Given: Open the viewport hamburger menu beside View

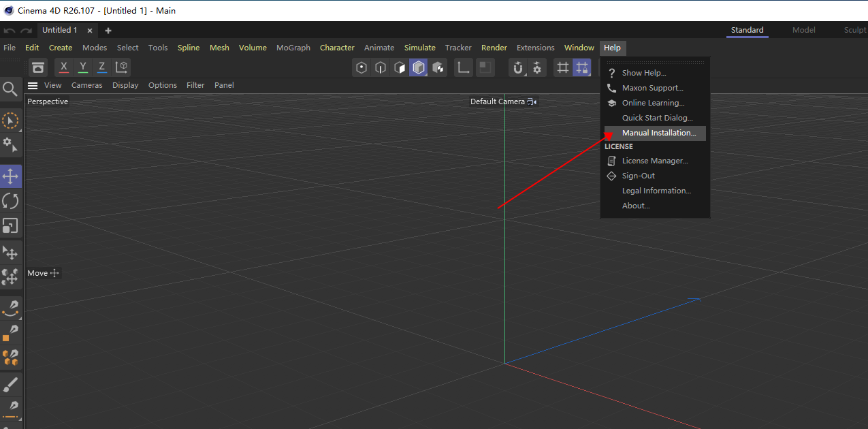Looking at the screenshot, I should 32,84.
